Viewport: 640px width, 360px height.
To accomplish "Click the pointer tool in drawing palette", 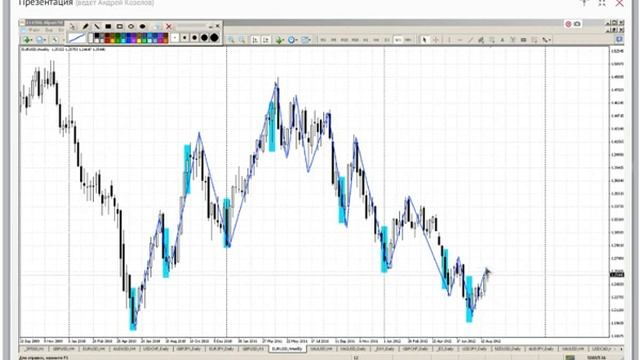I will (x=73, y=26).
